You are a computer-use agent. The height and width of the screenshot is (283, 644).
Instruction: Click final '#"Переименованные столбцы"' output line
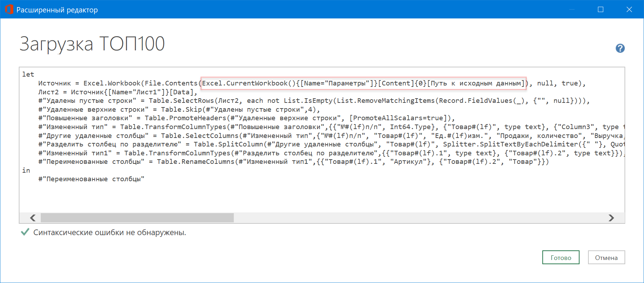[91, 179]
